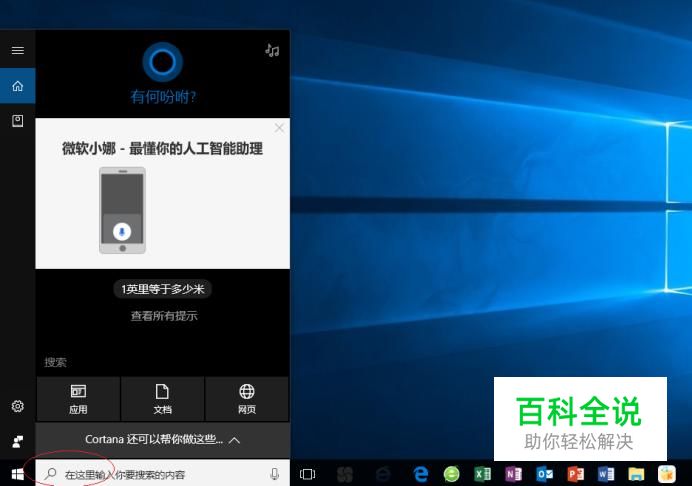This screenshot has height=486, width=692.
Task: Select the Cortana Home icon
Action: (18, 86)
